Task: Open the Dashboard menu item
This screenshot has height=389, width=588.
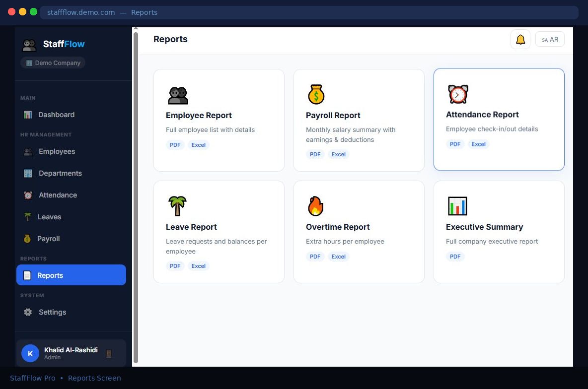Action: pyautogui.click(x=71, y=115)
